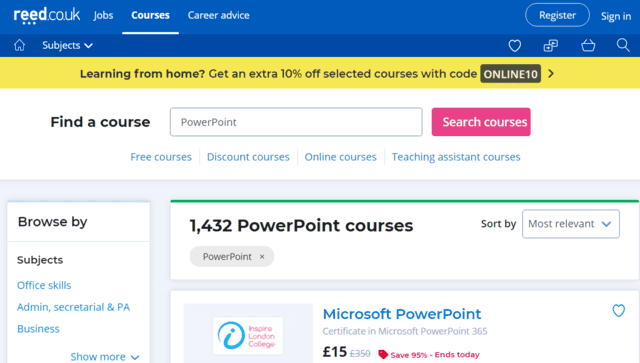Viewport: 640px width, 363px height.
Task: Click the search magnifier icon
Action: point(623,45)
